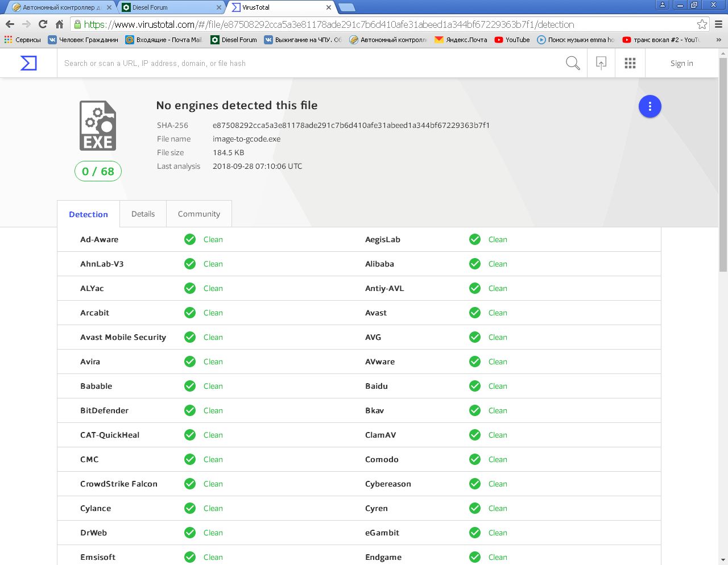Viewport: 728px width, 565px height.
Task: Open the транс вокал #2 bookmark
Action: [661, 40]
